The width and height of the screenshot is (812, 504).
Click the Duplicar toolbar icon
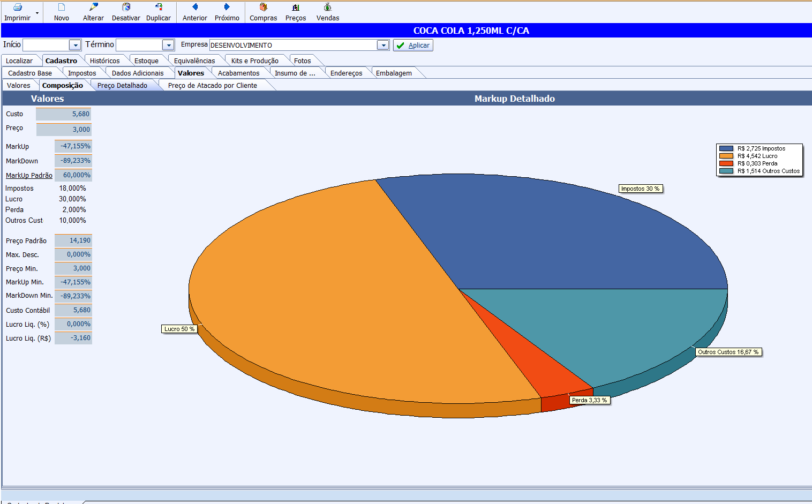coord(159,7)
